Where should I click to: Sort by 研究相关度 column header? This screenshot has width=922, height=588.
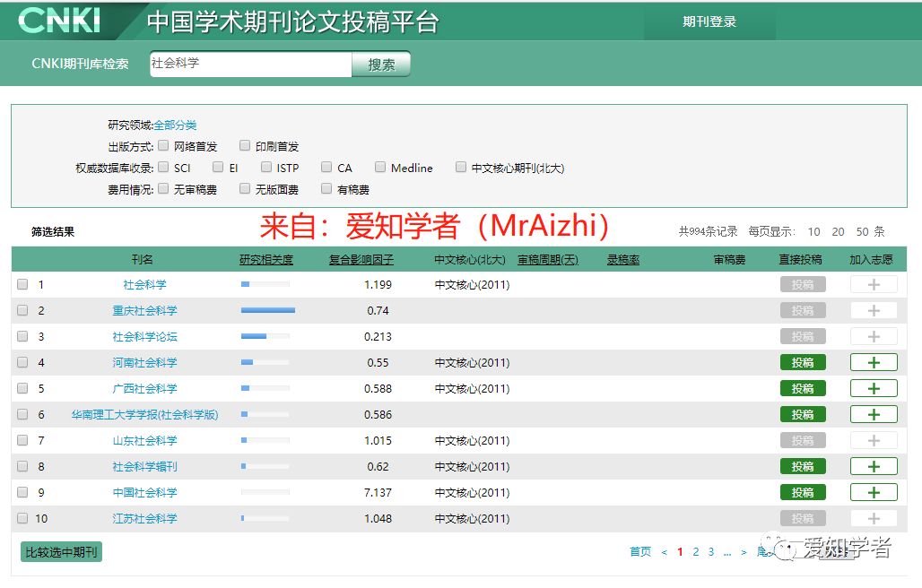(x=265, y=260)
